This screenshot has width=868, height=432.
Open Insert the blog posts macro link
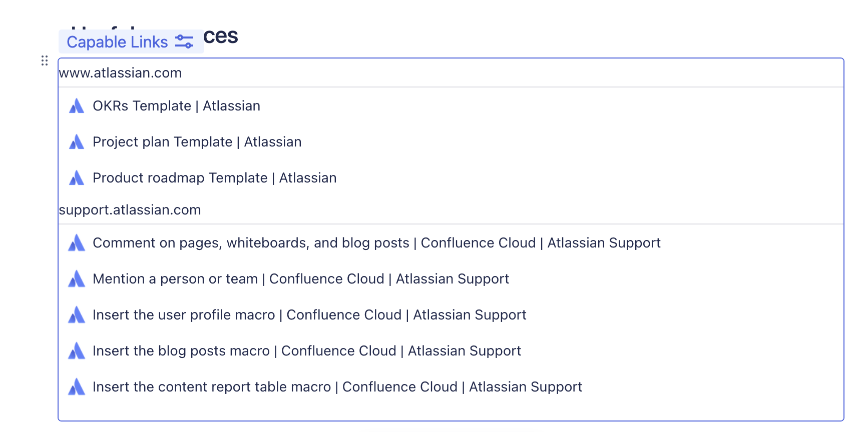tap(306, 351)
